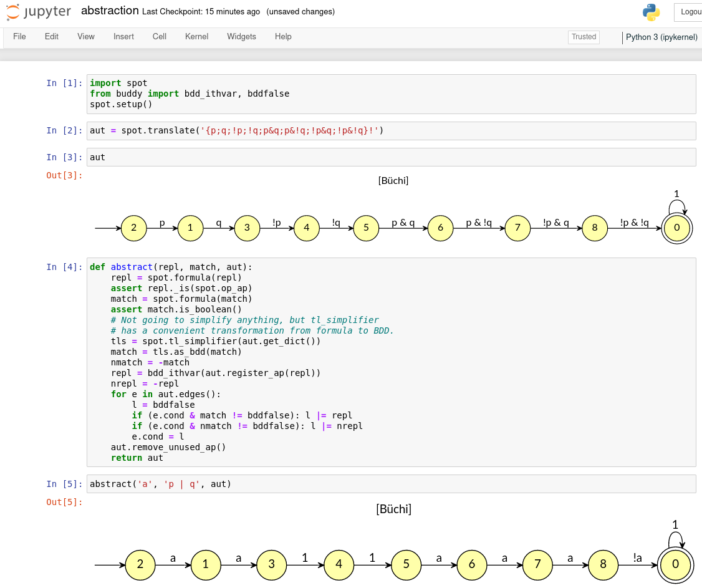Click the 'p & !q' edge label
The image size is (702, 588).
[x=479, y=223]
